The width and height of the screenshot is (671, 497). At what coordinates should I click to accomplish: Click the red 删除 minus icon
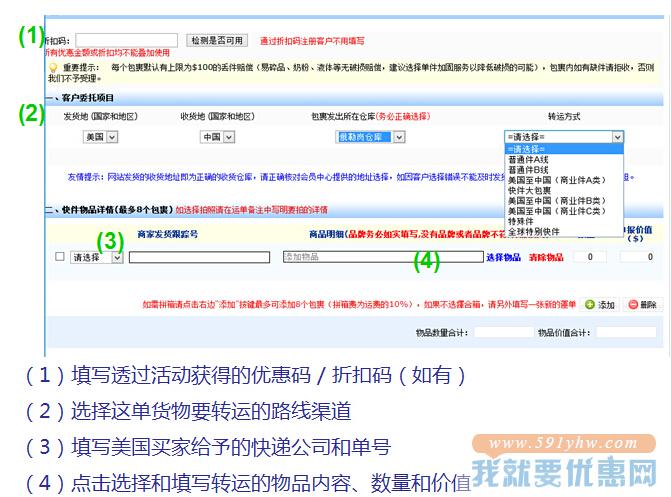633,304
